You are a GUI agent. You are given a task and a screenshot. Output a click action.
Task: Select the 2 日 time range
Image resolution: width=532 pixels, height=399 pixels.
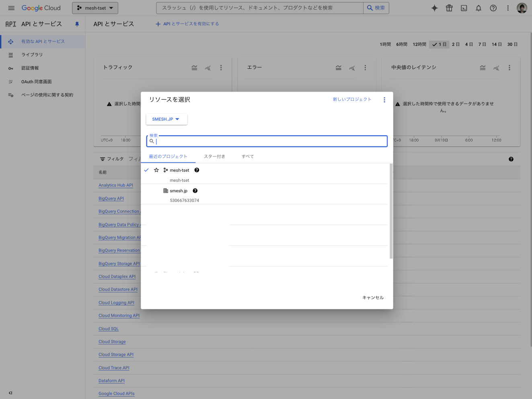tap(456, 45)
